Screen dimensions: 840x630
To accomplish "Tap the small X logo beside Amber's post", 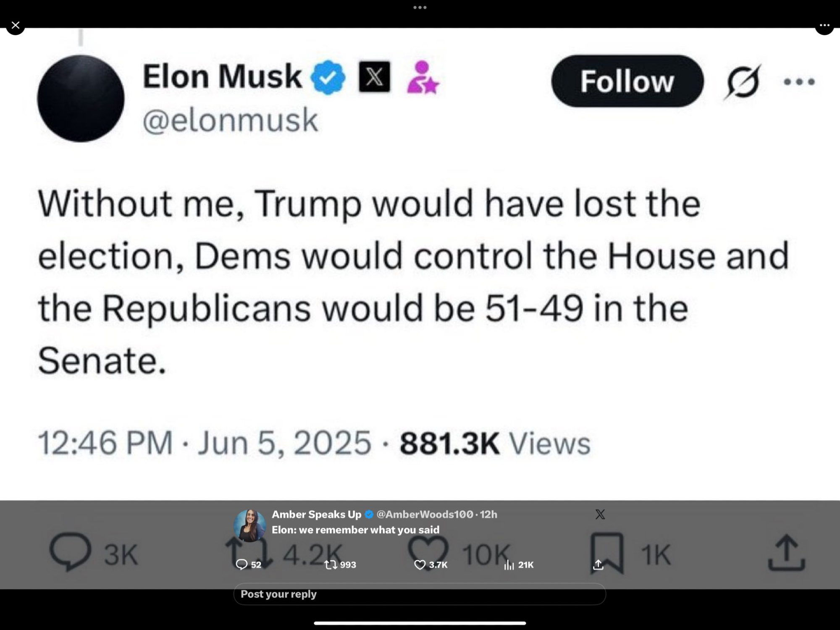I will tap(600, 514).
